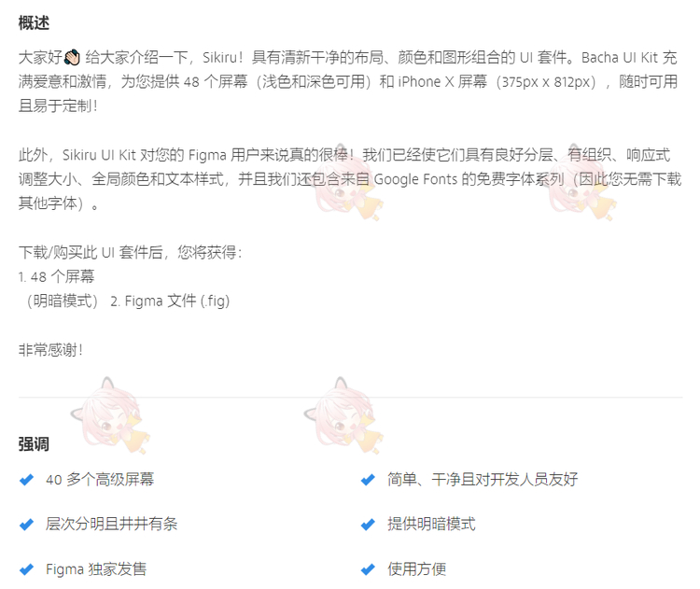Screen dimensions: 700x589
Task: Click the Figma 文件 (.fig) list item
Action: point(170,301)
